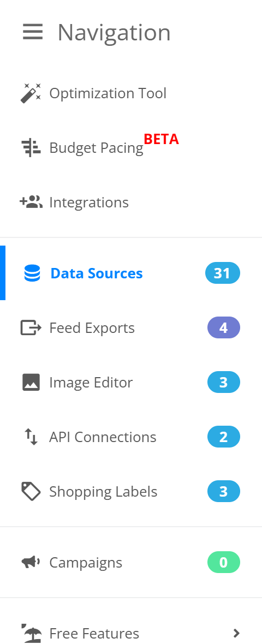
Task: Open Shopping Labels menu item
Action: pos(131,491)
